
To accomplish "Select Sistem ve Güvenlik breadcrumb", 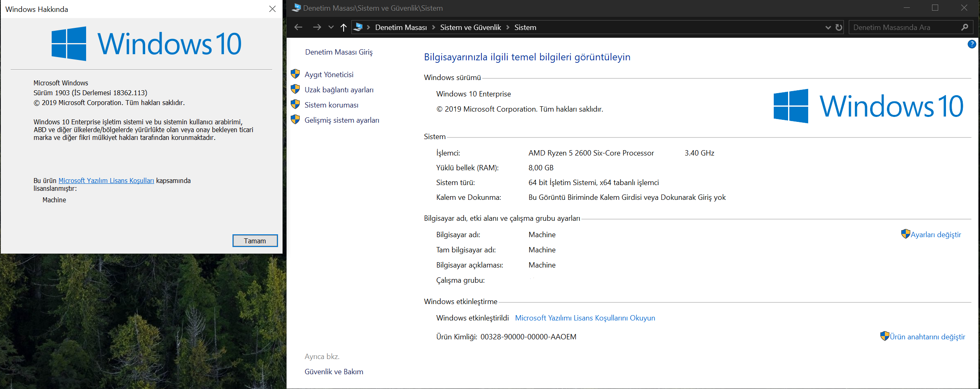I will click(470, 27).
